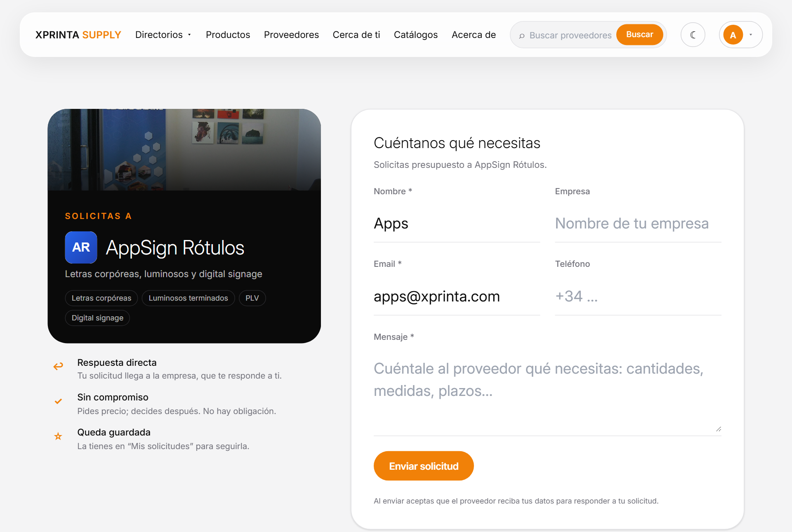The width and height of the screenshot is (792, 532).
Task: Click the 'Al enviar aceptas' disclaimer text
Action: tap(516, 501)
